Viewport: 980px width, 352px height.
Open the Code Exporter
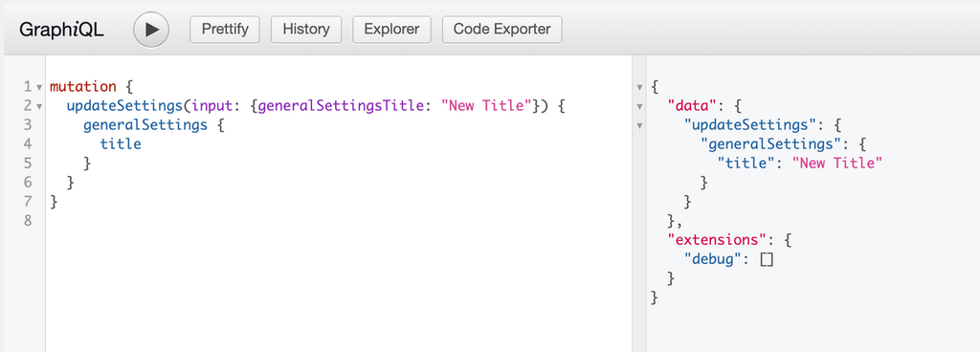tap(501, 30)
